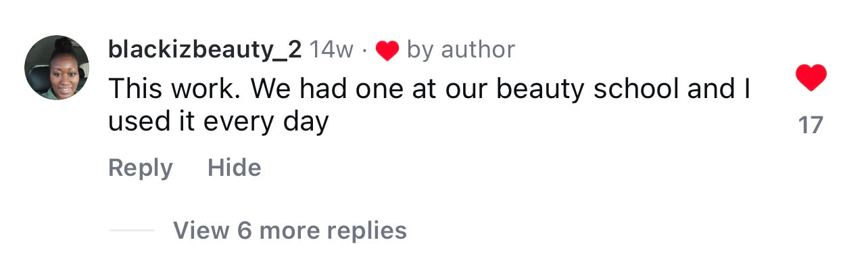Image resolution: width=868 pixels, height=280 pixels.
Task: Hide this comment
Action: (x=234, y=168)
